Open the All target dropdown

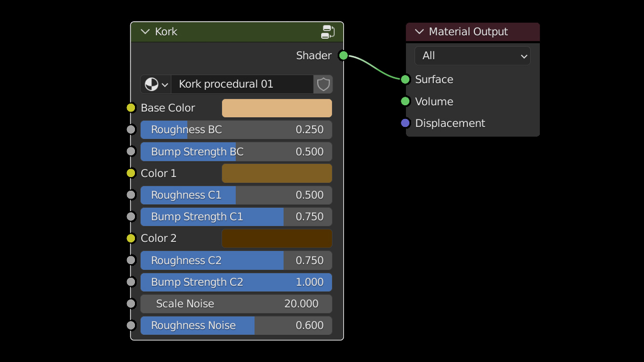click(472, 56)
